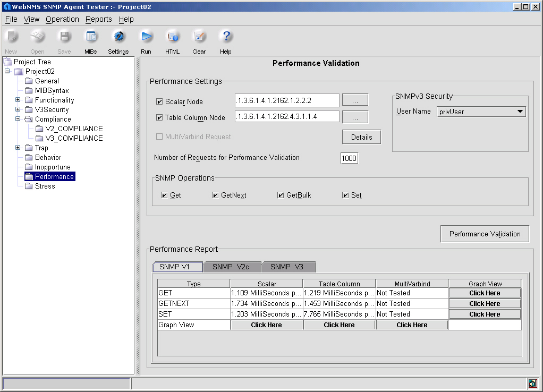Click the New project toolbar icon
The image size is (543, 392).
coord(12,36)
